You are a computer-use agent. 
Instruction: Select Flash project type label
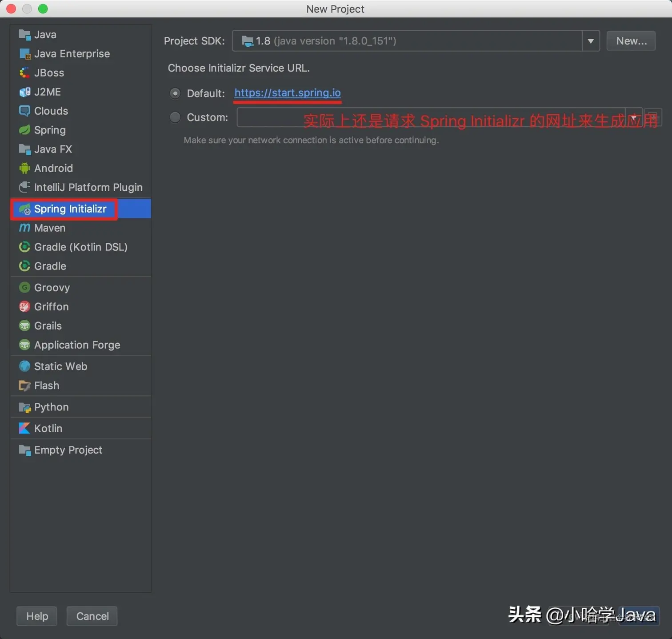coord(47,386)
